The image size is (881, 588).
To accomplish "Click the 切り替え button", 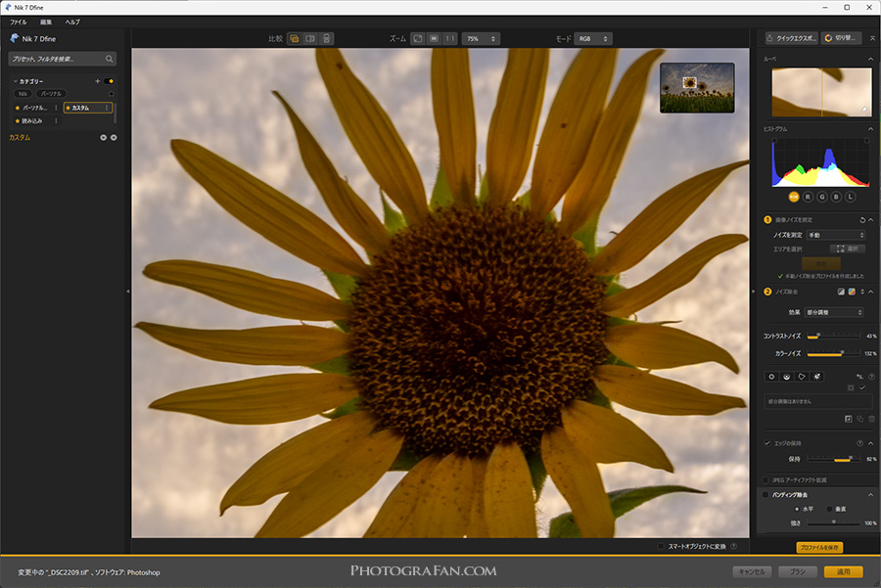I will click(841, 38).
